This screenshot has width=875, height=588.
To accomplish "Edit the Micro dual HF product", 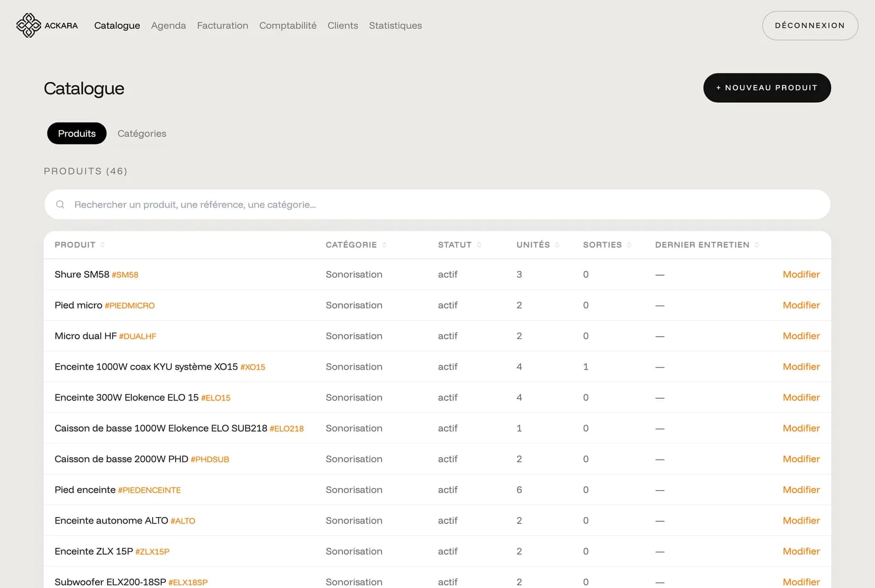I will (801, 336).
